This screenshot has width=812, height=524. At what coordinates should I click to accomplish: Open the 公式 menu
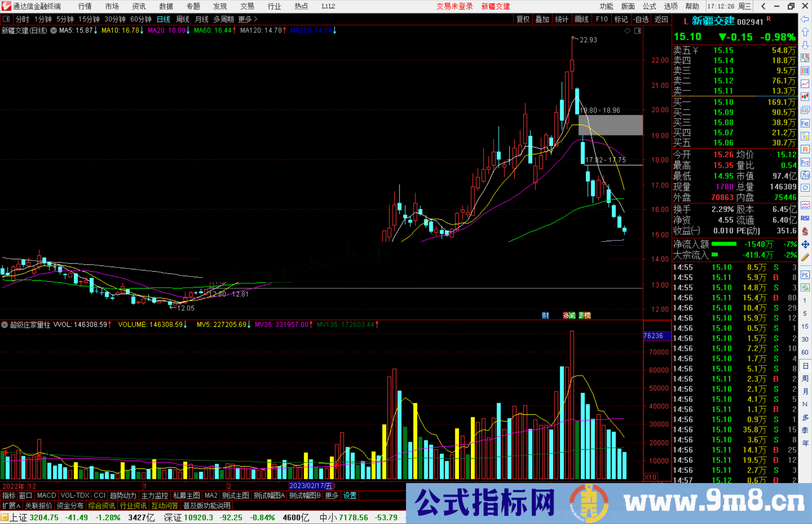pos(649,6)
